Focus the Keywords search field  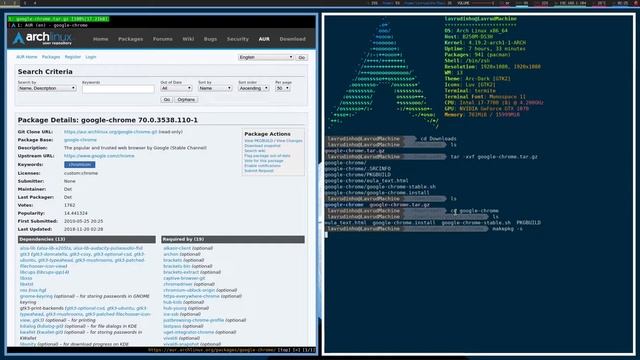tap(118, 89)
